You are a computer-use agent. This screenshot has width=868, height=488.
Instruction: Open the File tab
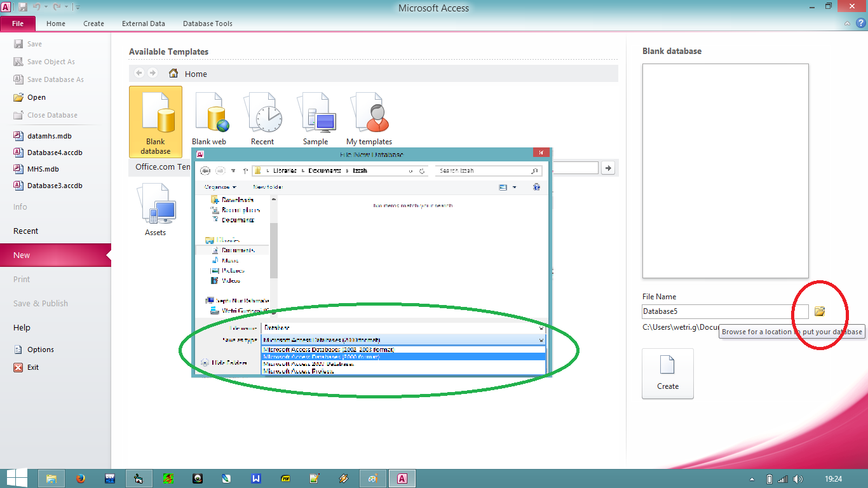pyautogui.click(x=18, y=24)
